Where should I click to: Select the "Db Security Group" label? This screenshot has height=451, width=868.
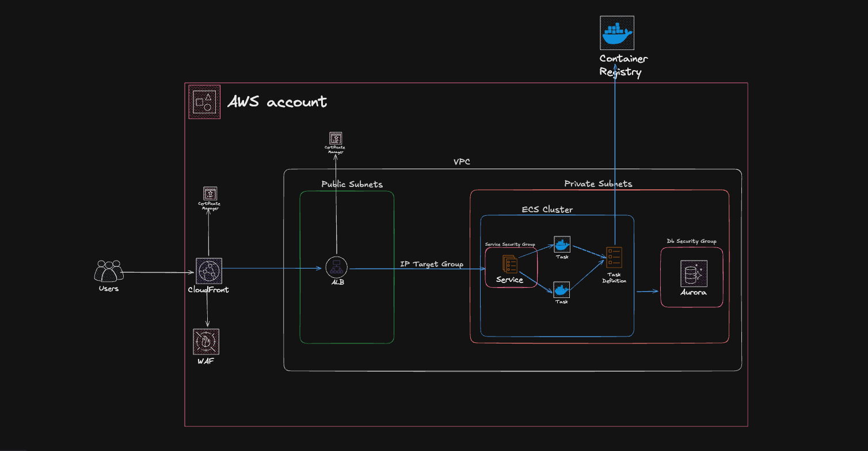(x=691, y=241)
